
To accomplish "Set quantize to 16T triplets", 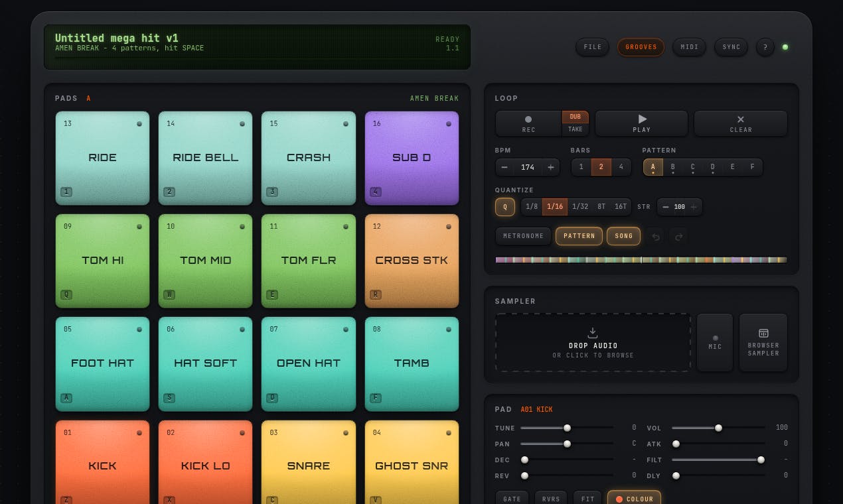I will [x=621, y=207].
